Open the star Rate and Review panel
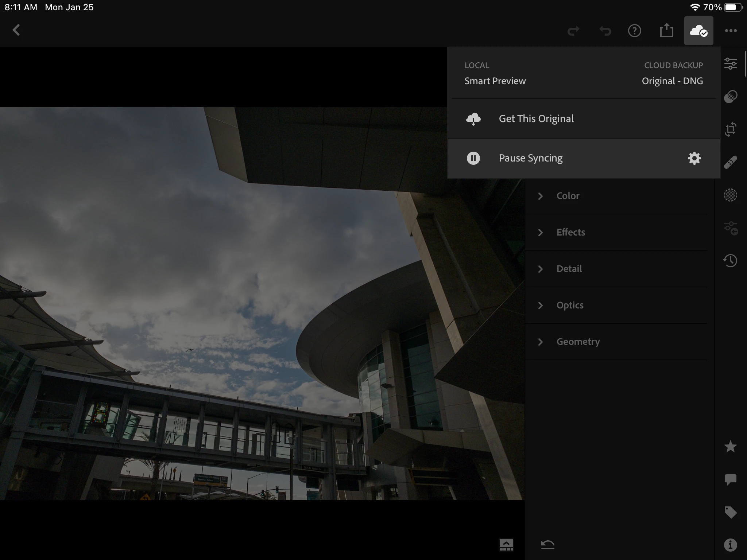The width and height of the screenshot is (747, 560). click(730, 447)
